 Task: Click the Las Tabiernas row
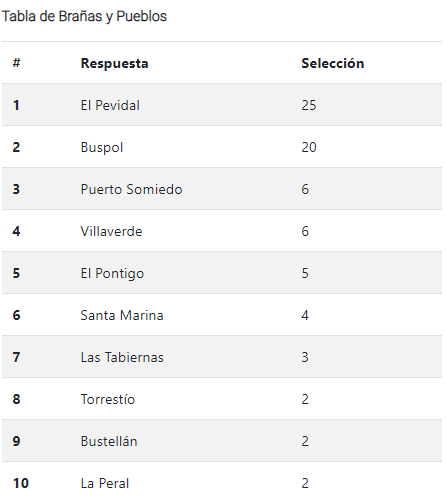pyautogui.click(x=222, y=357)
